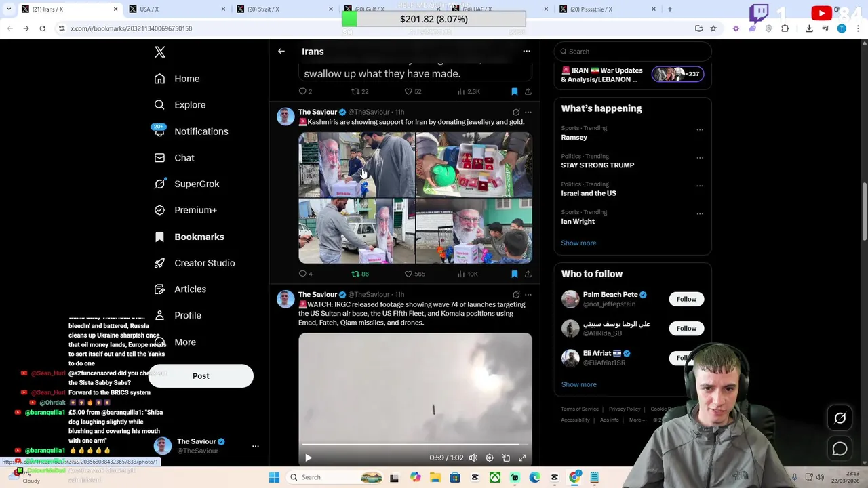This screenshot has width=868, height=488.
Task: Open a new browser tab
Action: coord(670,9)
